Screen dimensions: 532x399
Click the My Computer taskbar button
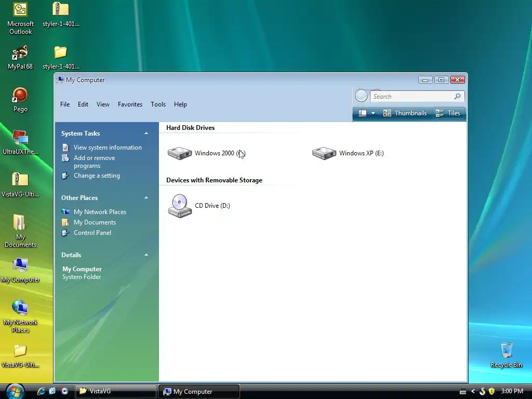[199, 391]
